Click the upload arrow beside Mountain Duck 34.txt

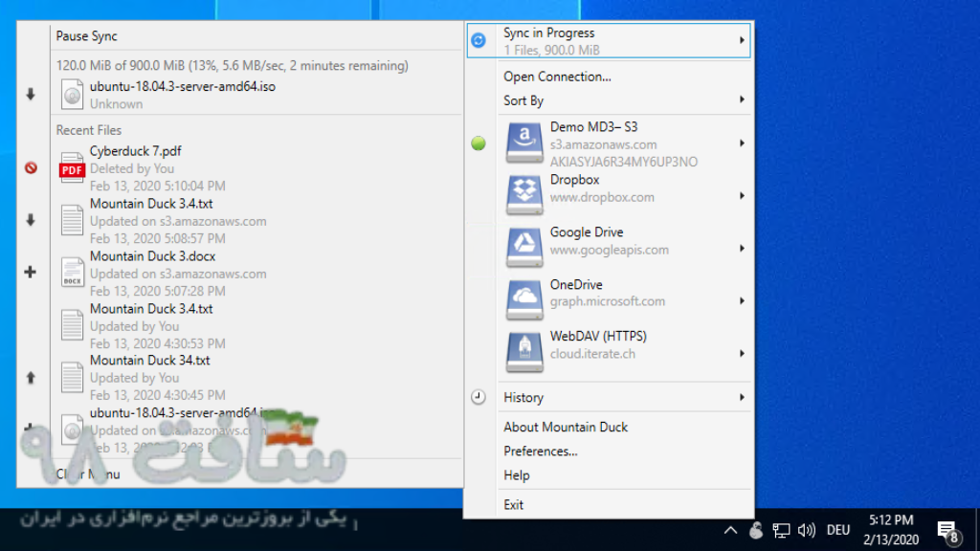click(x=31, y=377)
